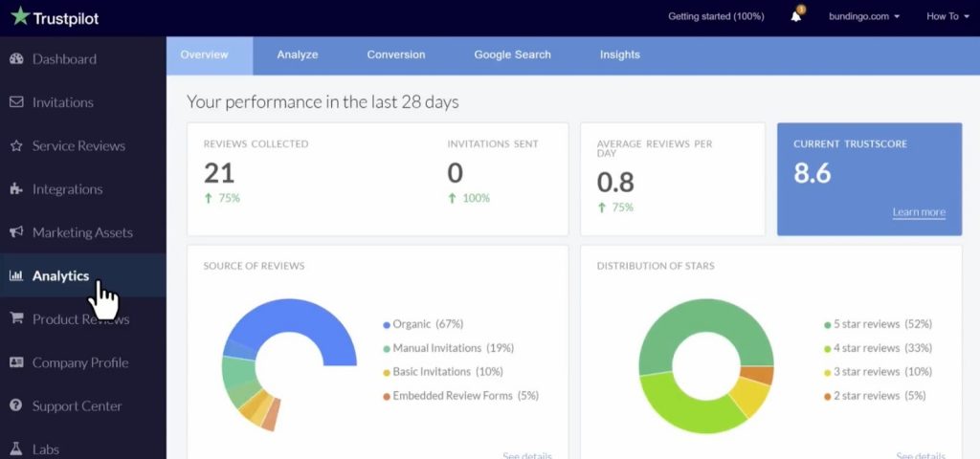Click See details under Distribution of Stars
This screenshot has height=459, width=980.
point(921,455)
